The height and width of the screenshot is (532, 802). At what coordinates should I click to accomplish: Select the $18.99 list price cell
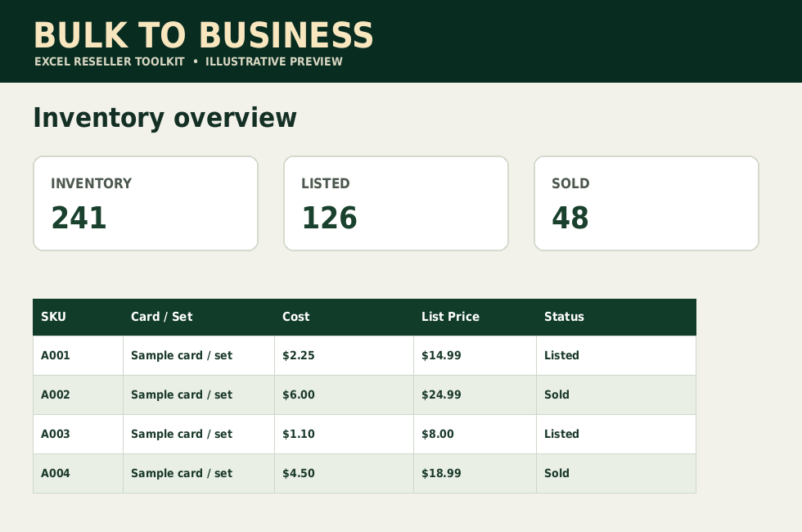pos(475,474)
